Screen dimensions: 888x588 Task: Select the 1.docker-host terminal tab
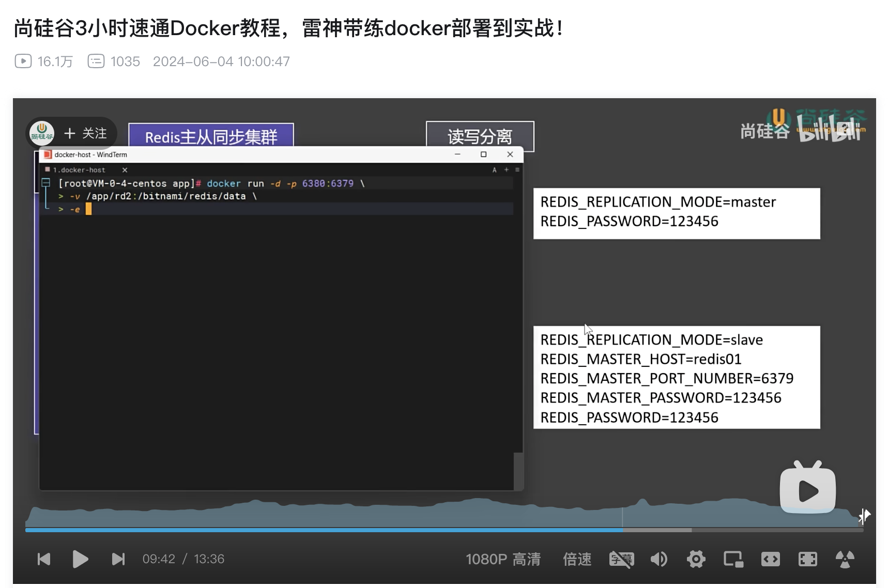coord(79,170)
